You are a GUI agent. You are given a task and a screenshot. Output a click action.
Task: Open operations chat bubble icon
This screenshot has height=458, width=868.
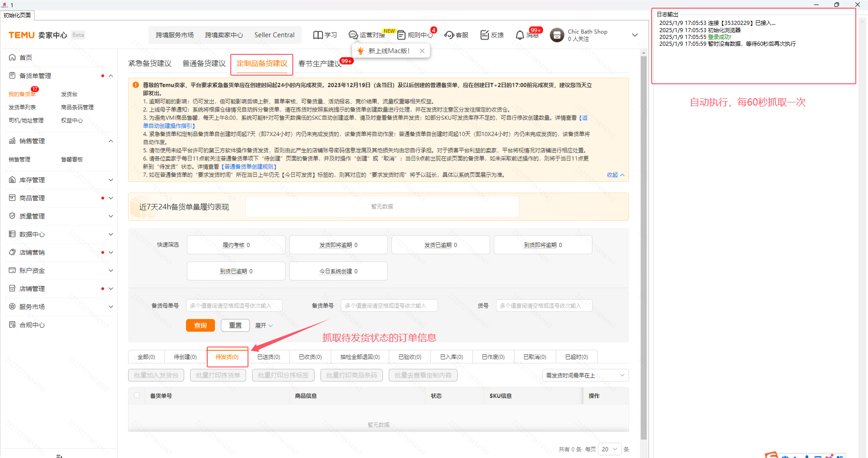click(x=353, y=35)
